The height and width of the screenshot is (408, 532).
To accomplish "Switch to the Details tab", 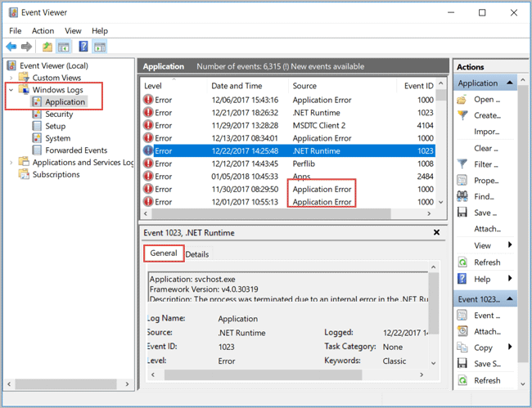I will pos(197,254).
